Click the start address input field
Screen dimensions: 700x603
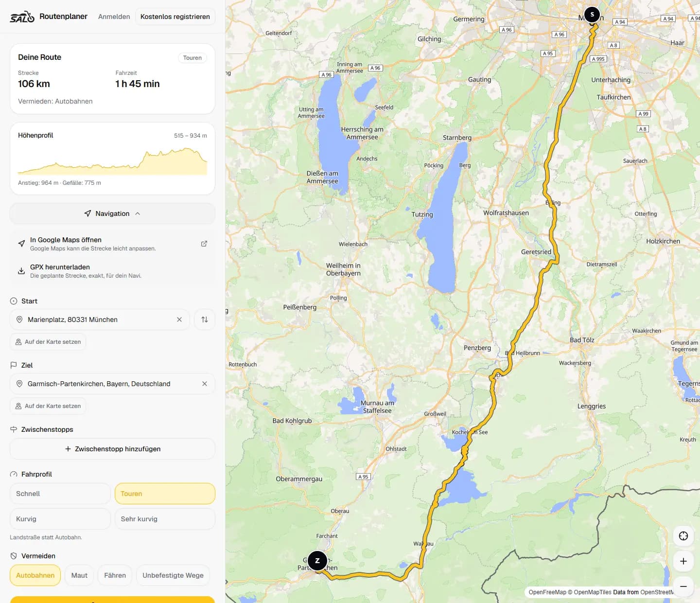pos(100,319)
